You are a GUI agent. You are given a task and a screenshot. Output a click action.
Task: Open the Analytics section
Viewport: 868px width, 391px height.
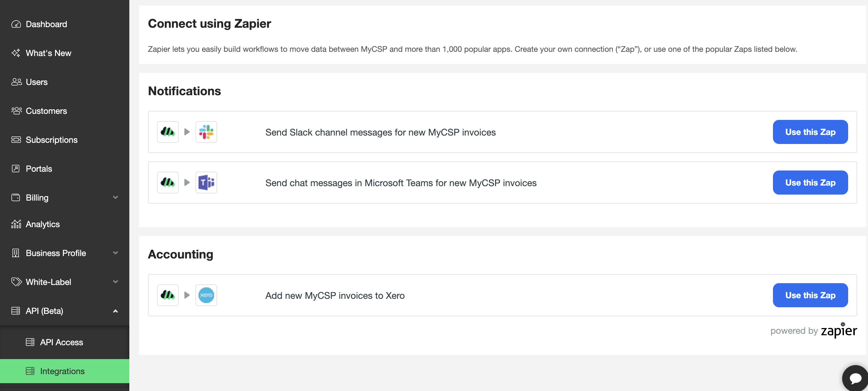pos(43,224)
